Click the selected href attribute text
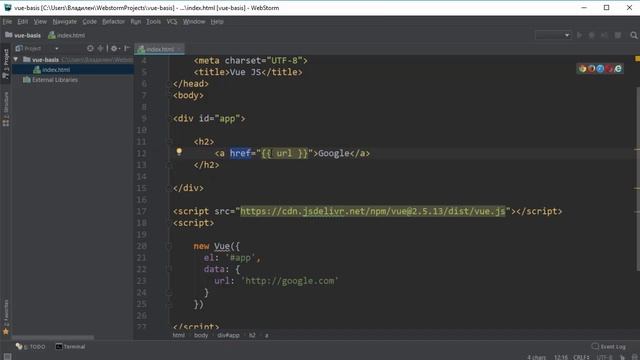 tap(240, 153)
